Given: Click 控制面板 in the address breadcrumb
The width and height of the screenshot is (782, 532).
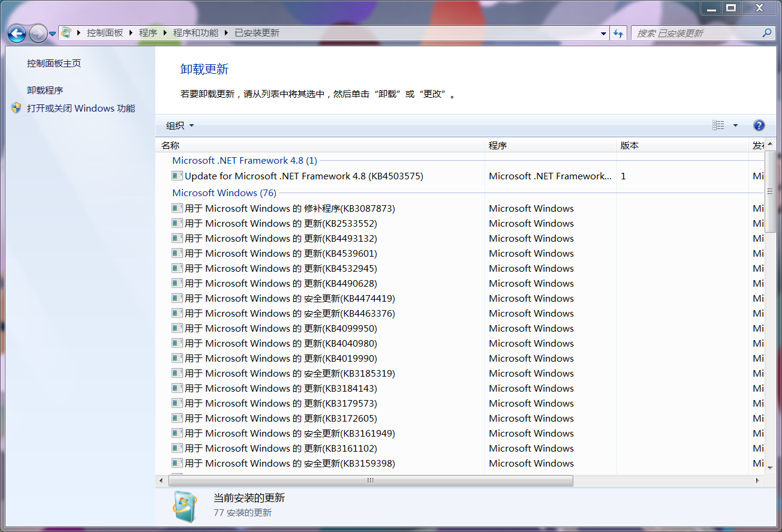Looking at the screenshot, I should pos(105,33).
